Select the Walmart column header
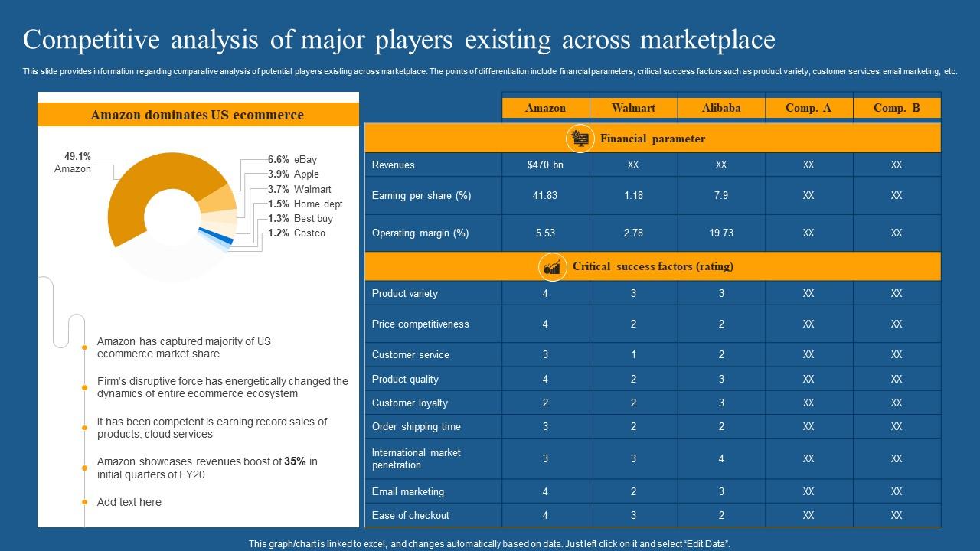 coord(633,108)
